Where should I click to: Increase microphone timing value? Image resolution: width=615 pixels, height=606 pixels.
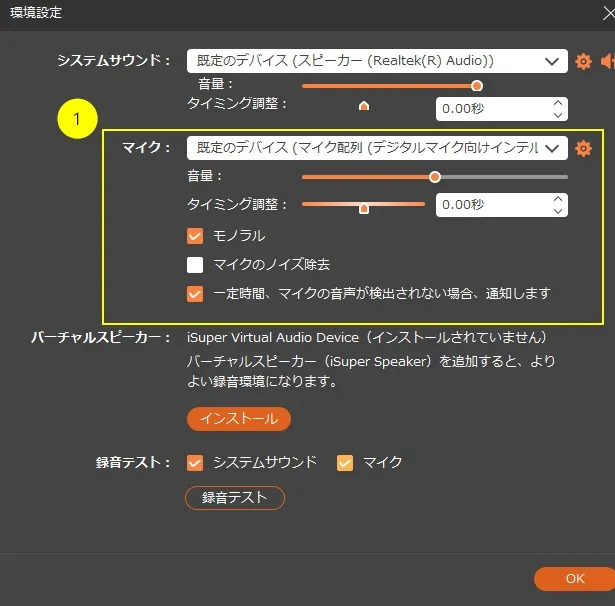tap(558, 199)
